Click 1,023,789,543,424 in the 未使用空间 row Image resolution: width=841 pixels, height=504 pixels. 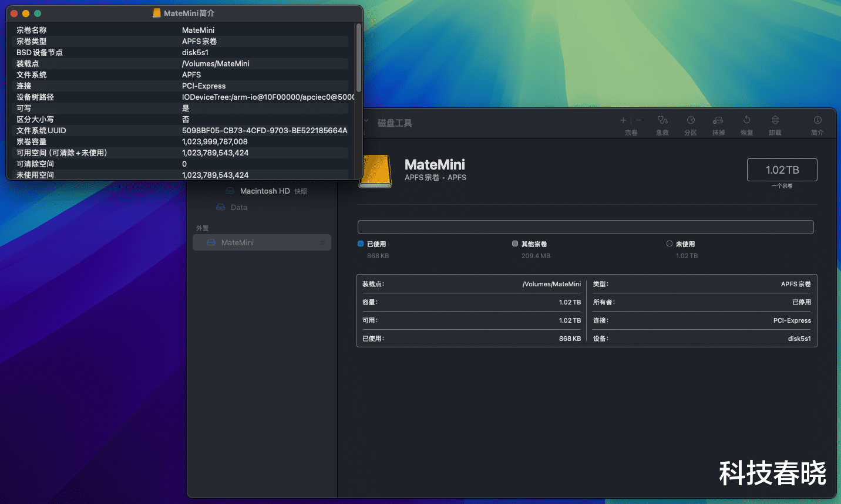click(x=216, y=175)
